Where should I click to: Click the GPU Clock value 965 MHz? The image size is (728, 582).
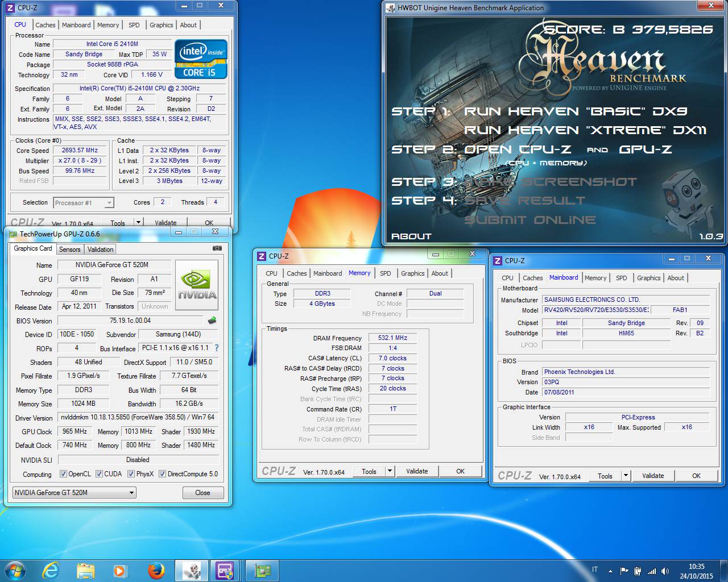[75, 431]
